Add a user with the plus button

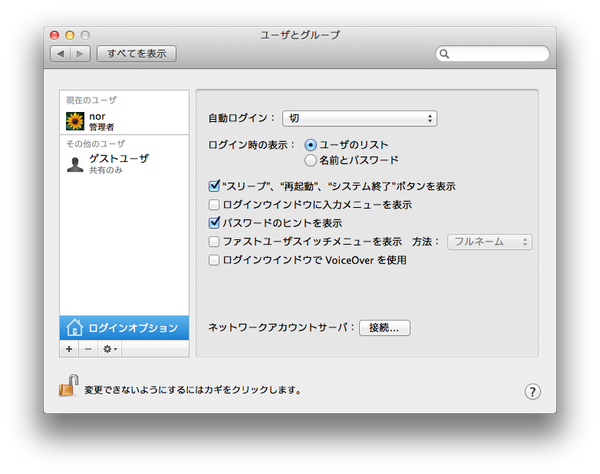pyautogui.click(x=69, y=349)
